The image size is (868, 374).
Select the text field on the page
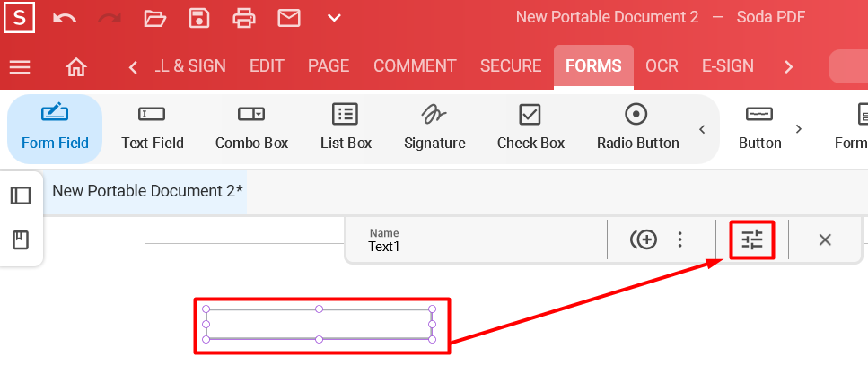coord(319,324)
